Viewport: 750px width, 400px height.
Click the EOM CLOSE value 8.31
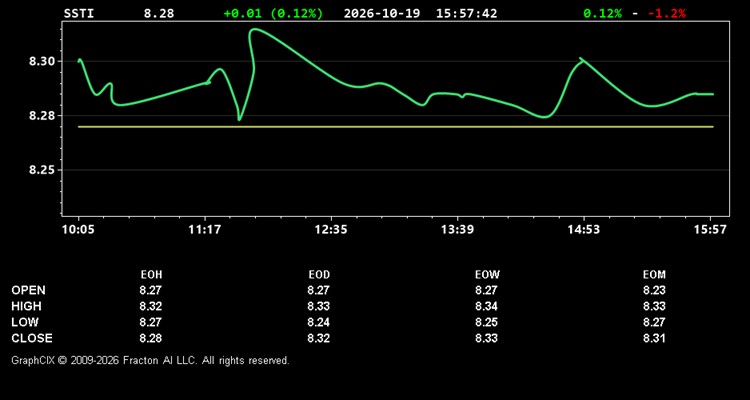tap(654, 338)
